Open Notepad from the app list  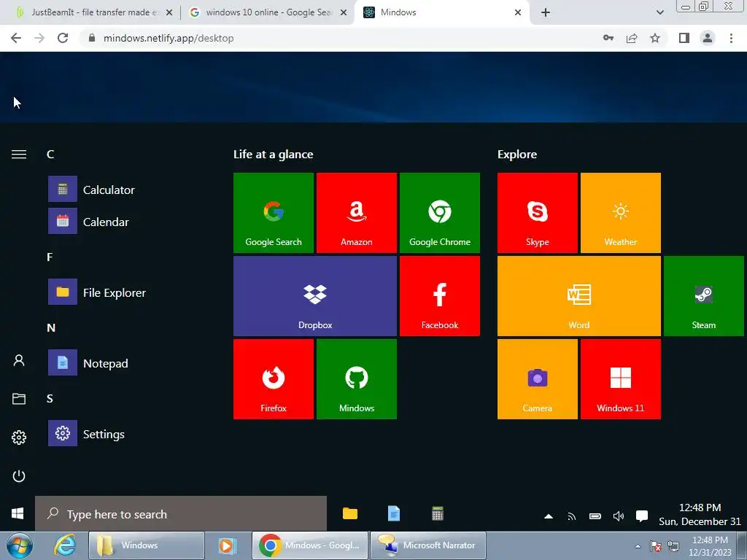88,363
